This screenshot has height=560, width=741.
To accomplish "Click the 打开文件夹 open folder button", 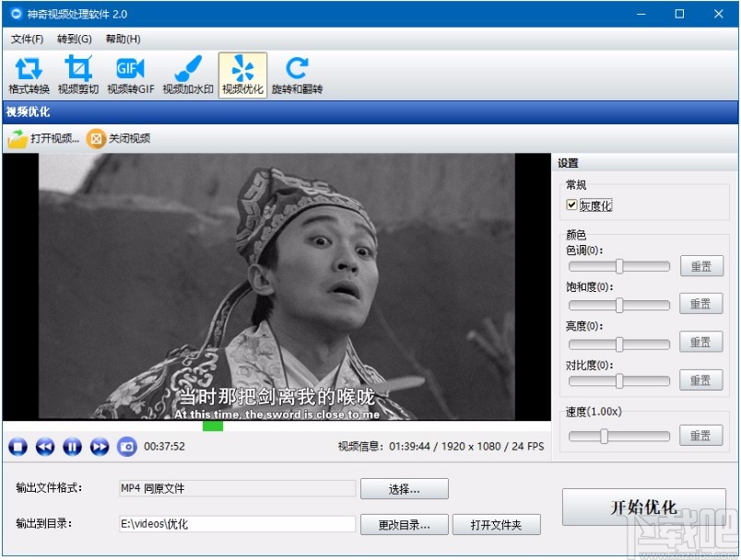I will coord(496,525).
